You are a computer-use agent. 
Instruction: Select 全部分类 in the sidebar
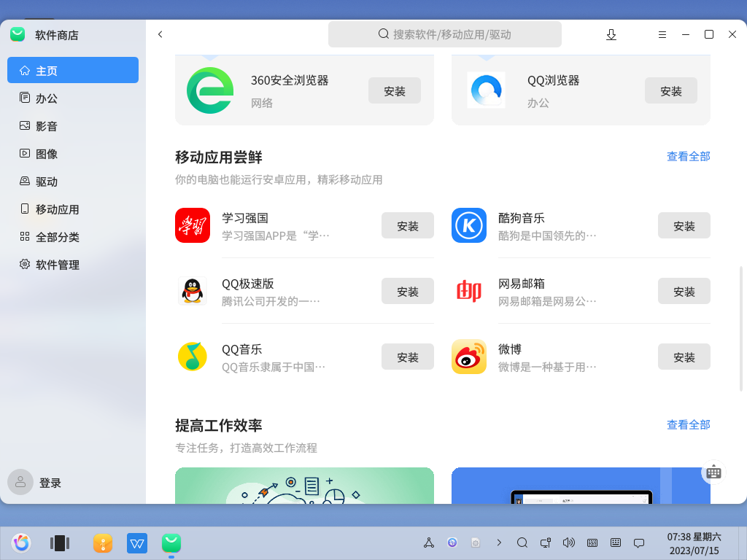73,237
